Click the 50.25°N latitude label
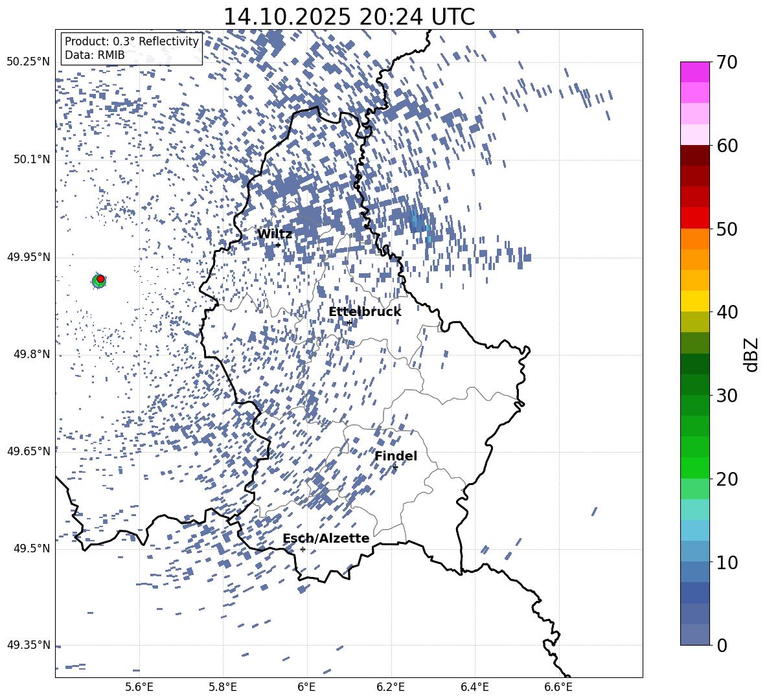 point(29,62)
